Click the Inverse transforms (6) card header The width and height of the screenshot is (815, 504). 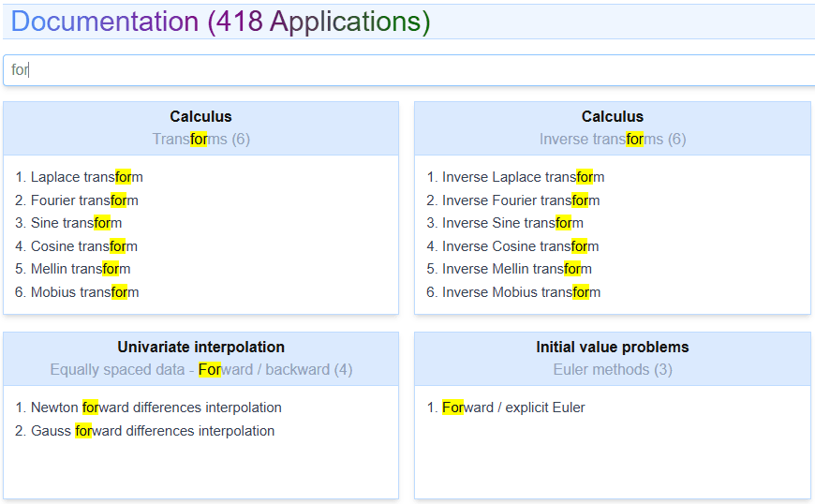click(x=612, y=128)
